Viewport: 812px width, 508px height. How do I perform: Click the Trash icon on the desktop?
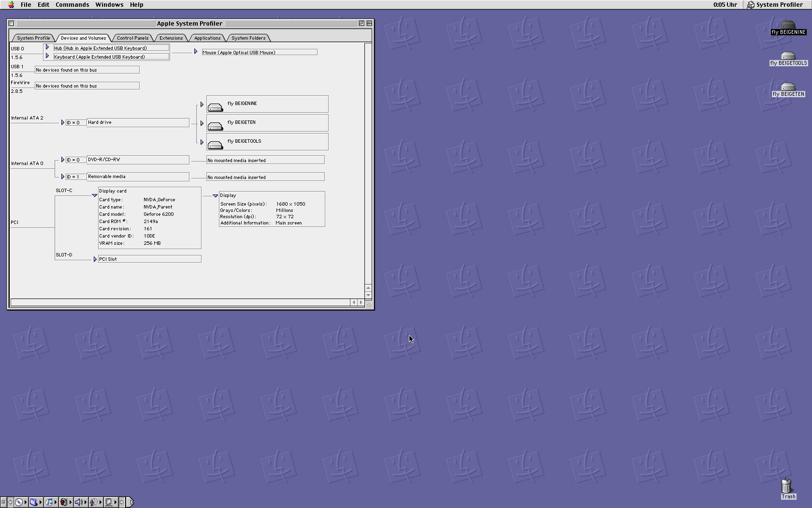tap(786, 486)
